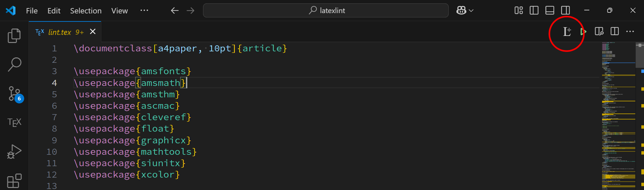Click on 'siunitx' package name
644x190 pixels.
160,163
